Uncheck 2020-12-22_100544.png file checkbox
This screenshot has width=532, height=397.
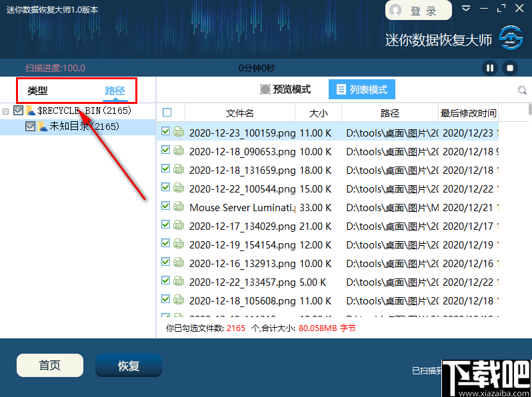coord(165,187)
